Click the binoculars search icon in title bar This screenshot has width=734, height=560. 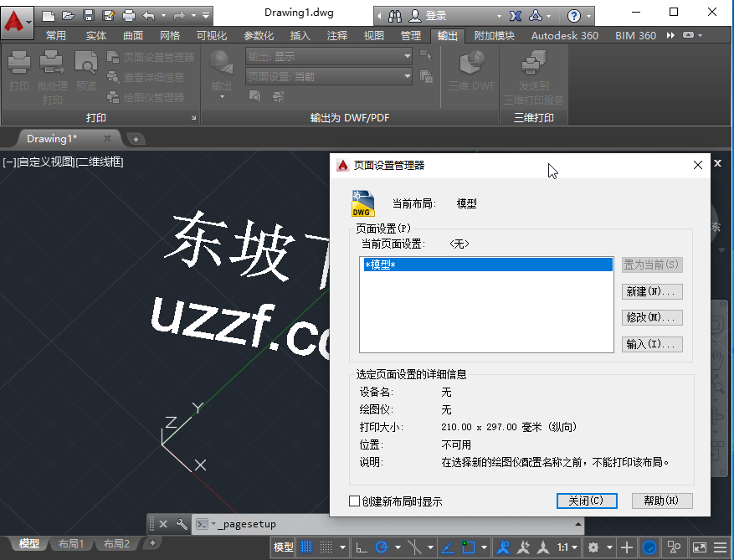[394, 17]
